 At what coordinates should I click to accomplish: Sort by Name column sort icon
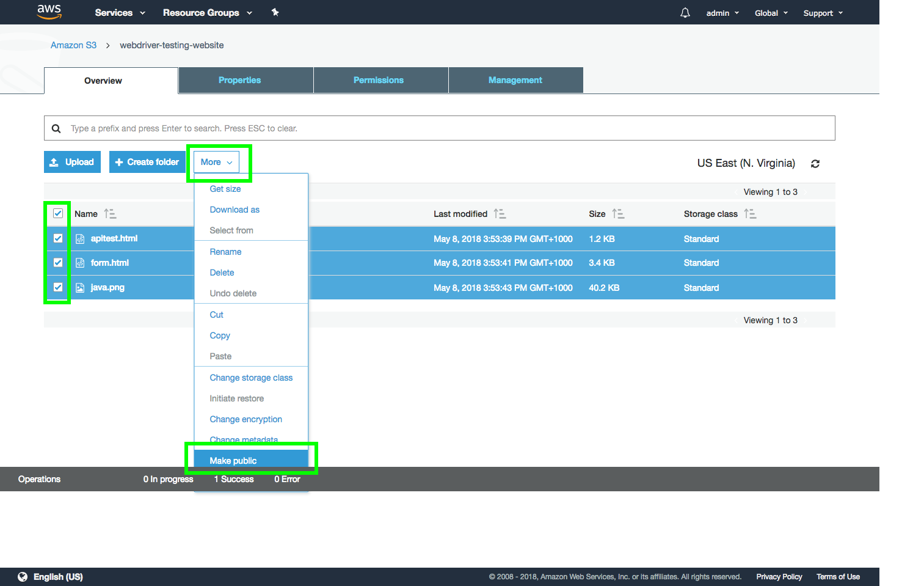[110, 214]
